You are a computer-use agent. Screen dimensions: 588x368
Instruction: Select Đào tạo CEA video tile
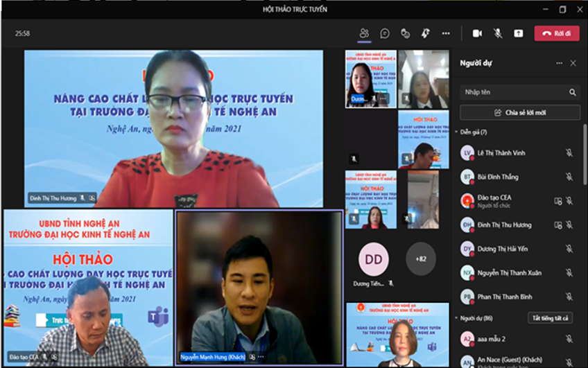click(x=89, y=288)
